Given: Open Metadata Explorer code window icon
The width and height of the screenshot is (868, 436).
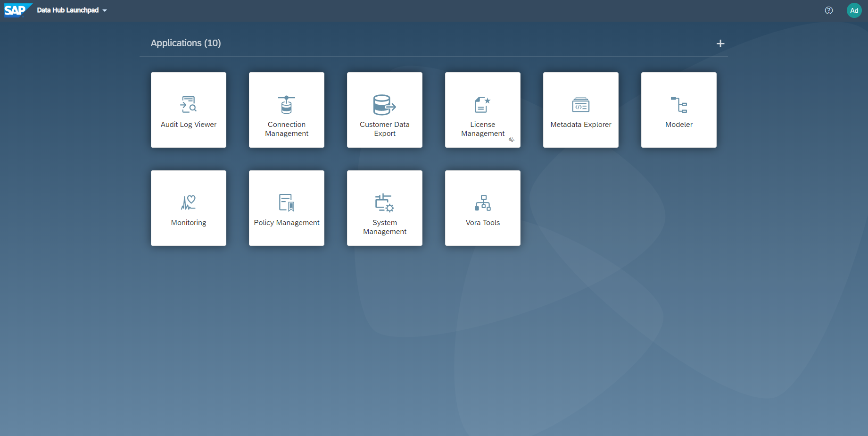Looking at the screenshot, I should [580, 105].
